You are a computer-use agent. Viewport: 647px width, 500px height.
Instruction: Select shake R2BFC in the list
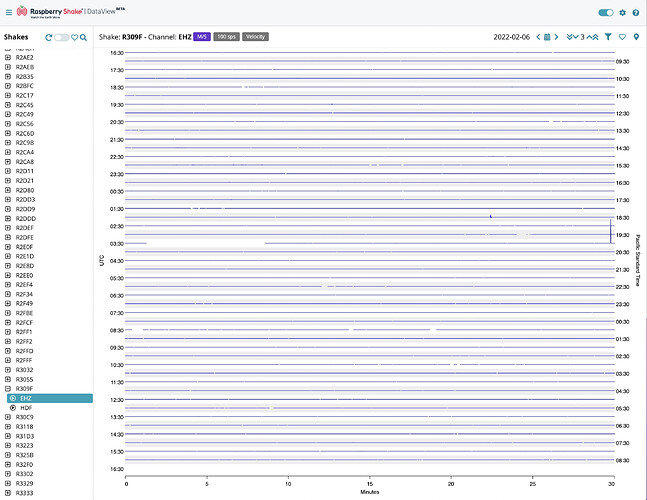point(25,86)
